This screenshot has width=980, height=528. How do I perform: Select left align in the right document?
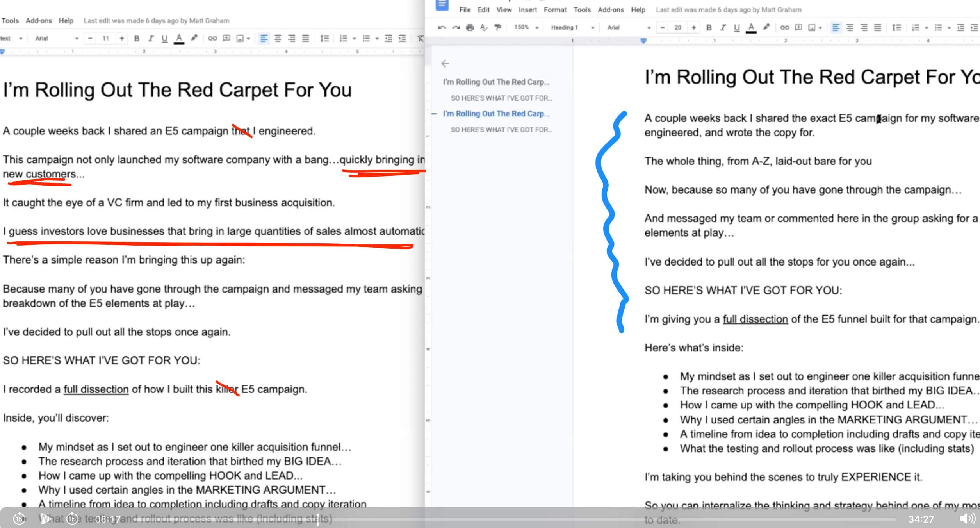836,27
